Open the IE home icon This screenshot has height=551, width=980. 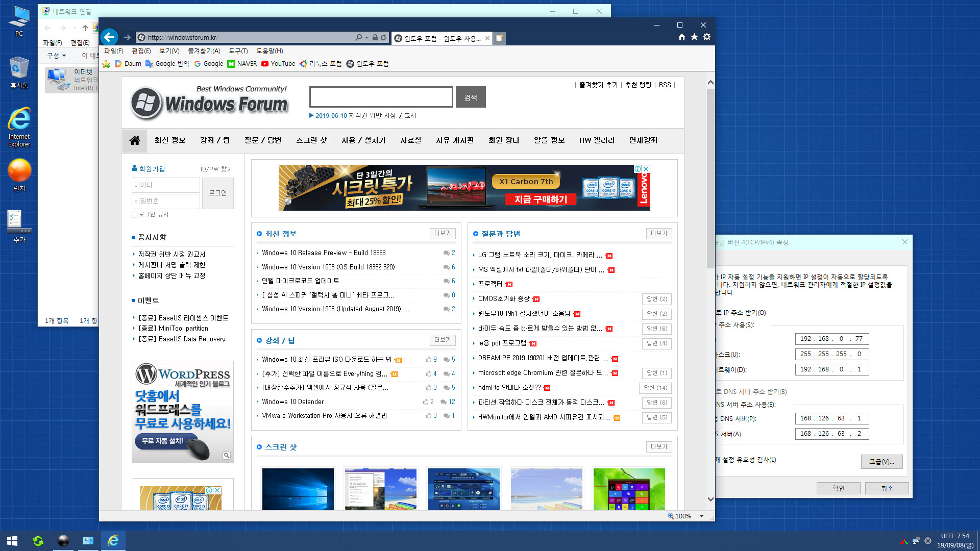(x=682, y=37)
